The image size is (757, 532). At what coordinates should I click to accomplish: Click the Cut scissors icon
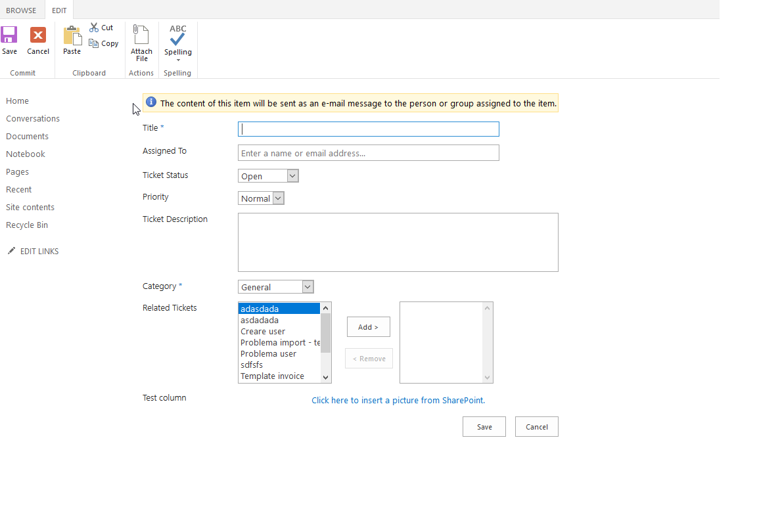[94, 28]
